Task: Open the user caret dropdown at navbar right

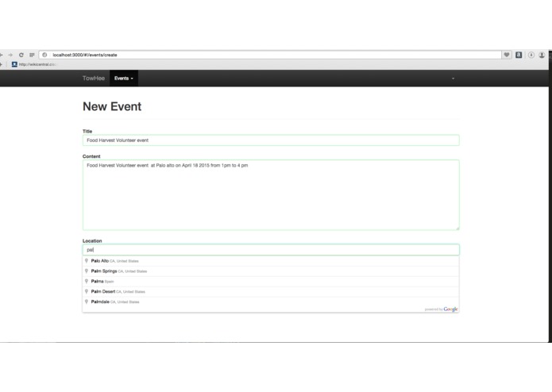Action: 453,79
